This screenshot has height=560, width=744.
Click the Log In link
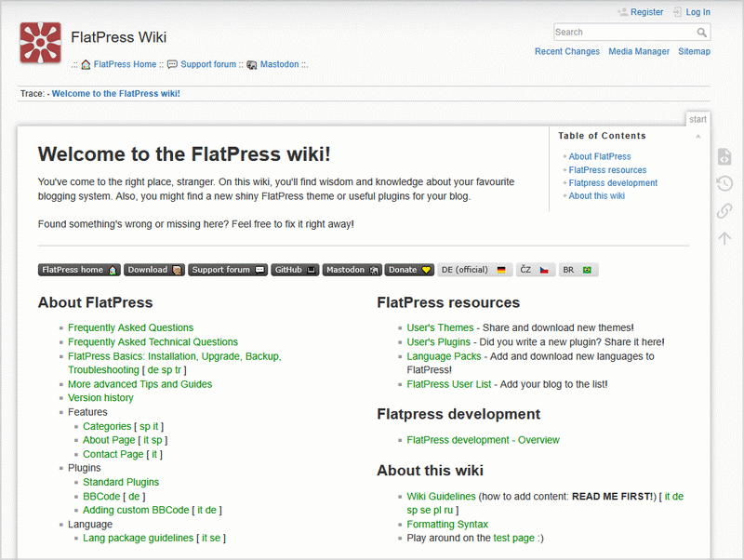tap(697, 12)
